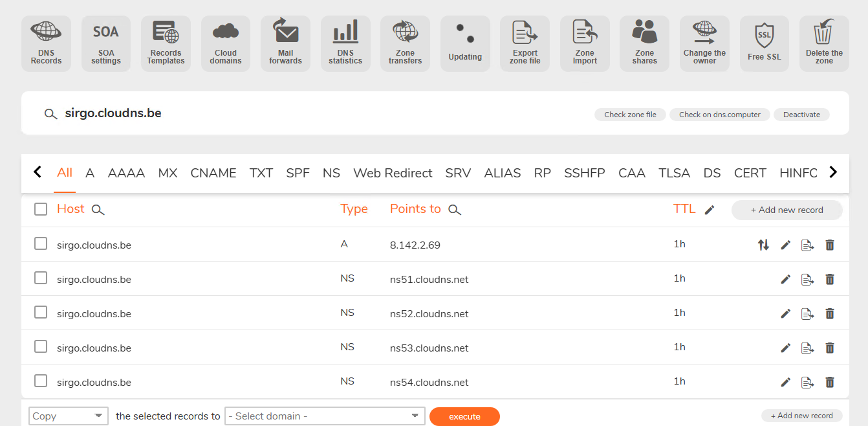The height and width of the screenshot is (426, 868).
Task: Open Free SSL option
Action: coord(764,43)
